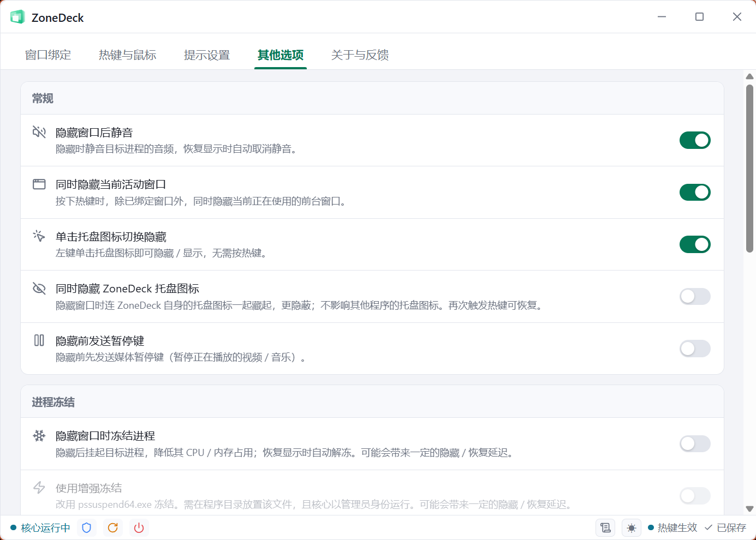Turn on 隐藏窗口时冻结进程 switch

pos(695,443)
